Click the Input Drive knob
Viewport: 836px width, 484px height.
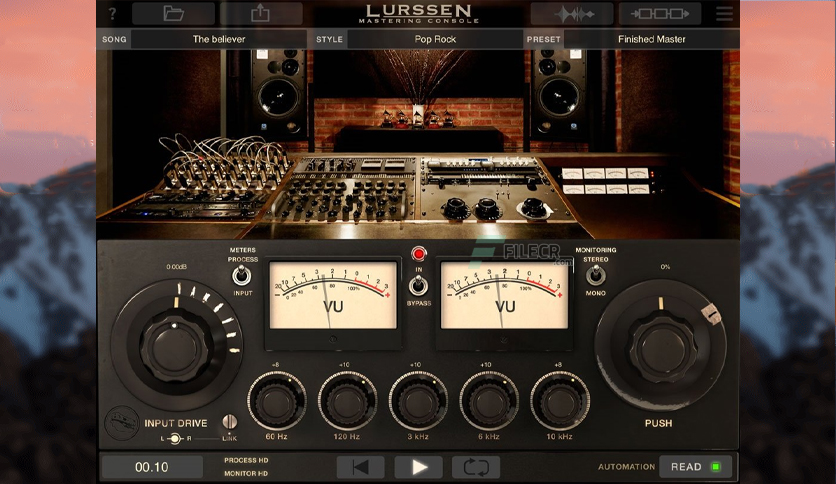[175, 345]
